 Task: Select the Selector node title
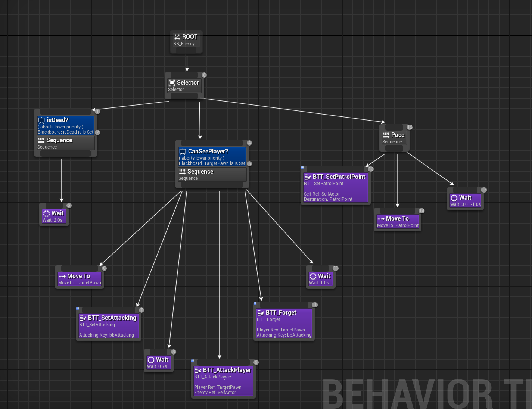pyautogui.click(x=188, y=83)
